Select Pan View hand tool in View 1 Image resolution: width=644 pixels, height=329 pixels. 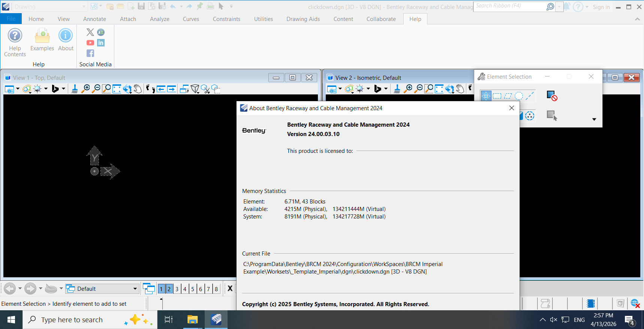(x=138, y=89)
